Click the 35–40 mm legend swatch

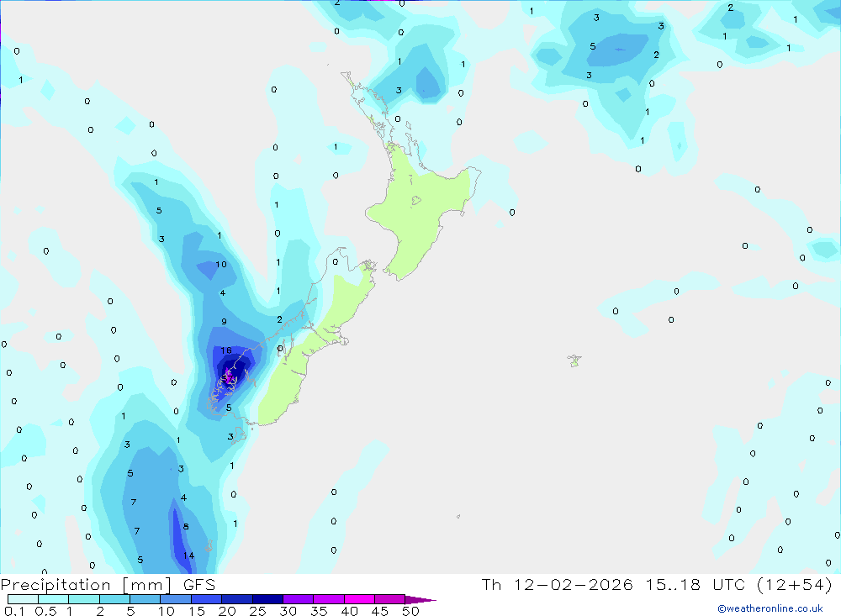[329, 599]
